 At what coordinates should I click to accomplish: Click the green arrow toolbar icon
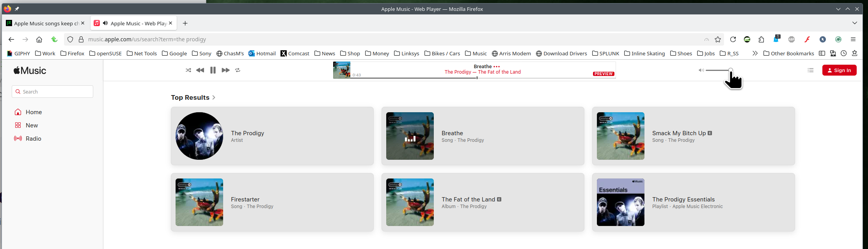pyautogui.click(x=55, y=39)
